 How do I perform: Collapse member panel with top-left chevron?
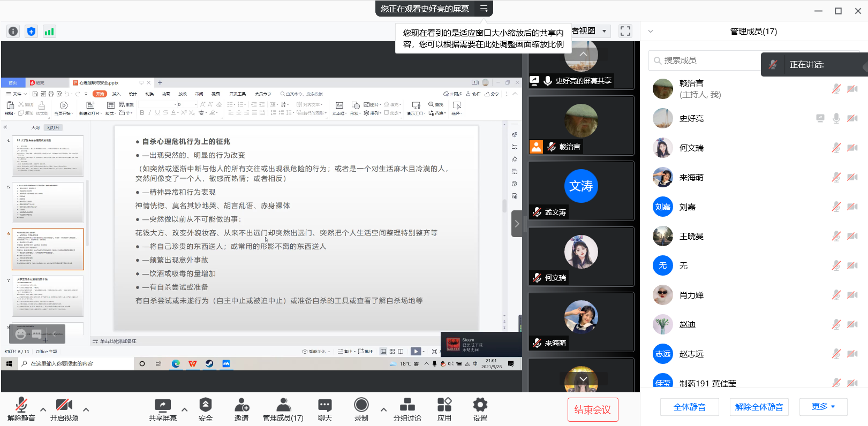pos(651,32)
